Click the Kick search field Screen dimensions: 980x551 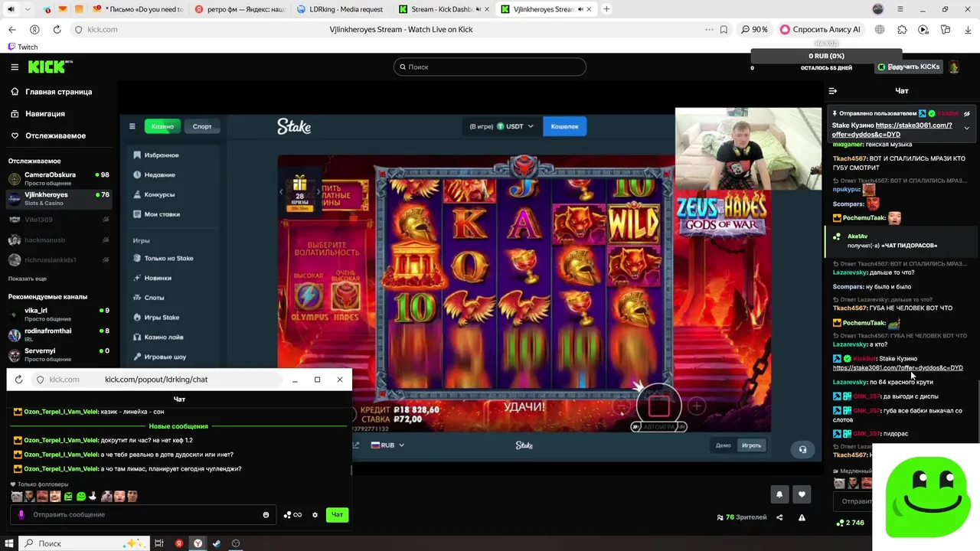490,67
